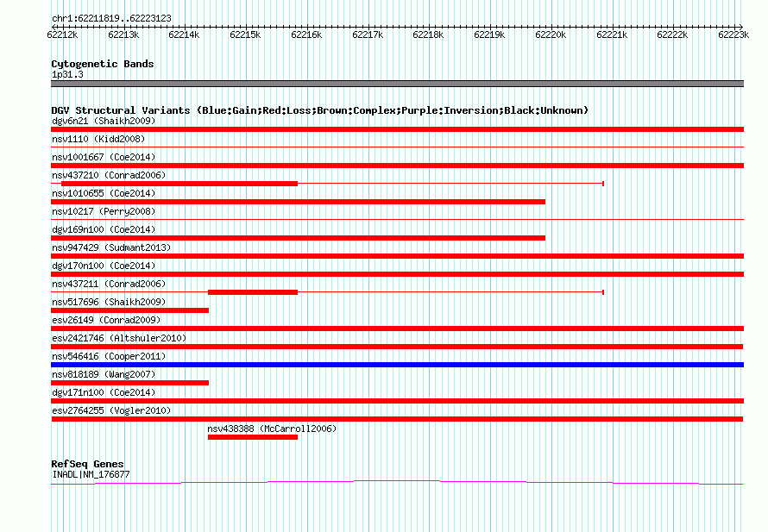Click the red bar for nsv1010655
This screenshot has height=532, width=768.
(298, 202)
